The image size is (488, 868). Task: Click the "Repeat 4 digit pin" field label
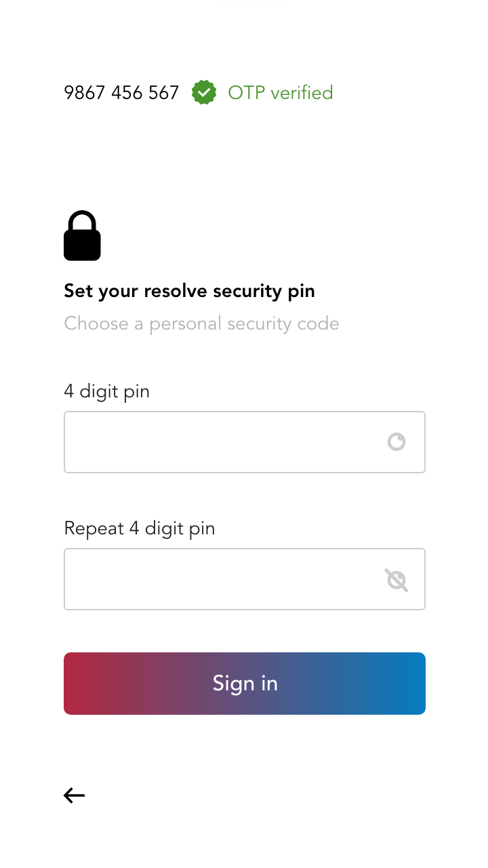pyautogui.click(x=139, y=529)
